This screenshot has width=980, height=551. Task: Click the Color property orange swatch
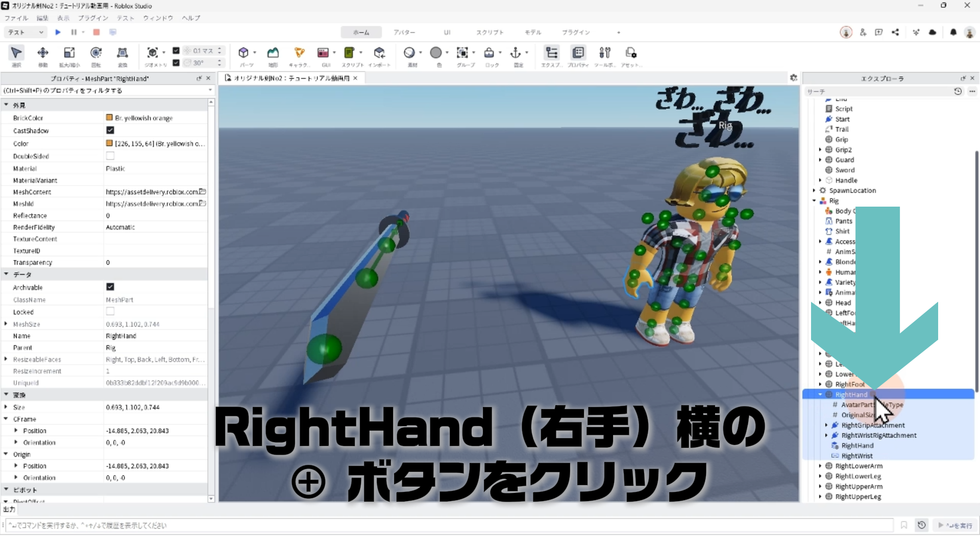coord(109,143)
